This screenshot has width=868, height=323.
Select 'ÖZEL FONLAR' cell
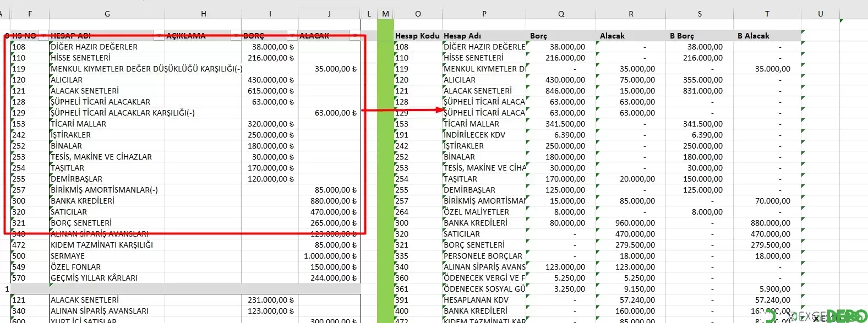point(107,267)
